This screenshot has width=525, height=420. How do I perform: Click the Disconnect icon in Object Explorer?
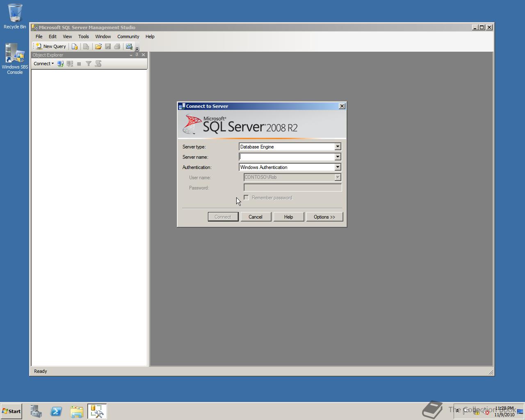click(70, 64)
